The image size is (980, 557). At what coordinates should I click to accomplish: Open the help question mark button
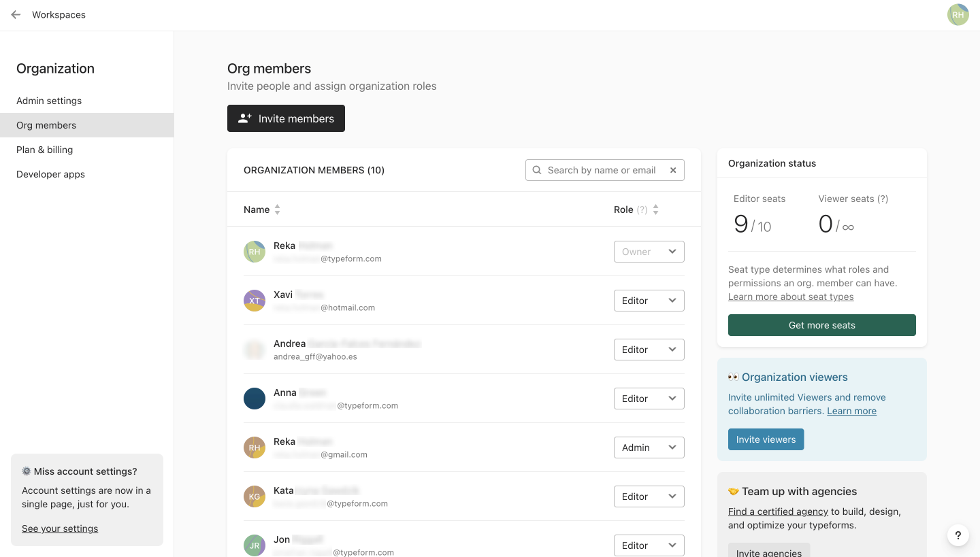pos(958,535)
